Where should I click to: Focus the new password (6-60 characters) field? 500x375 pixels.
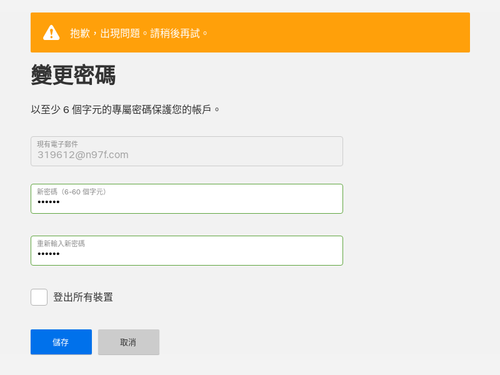click(187, 199)
